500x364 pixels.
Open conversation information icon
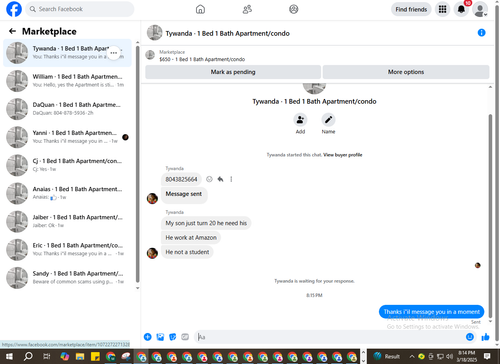click(481, 33)
